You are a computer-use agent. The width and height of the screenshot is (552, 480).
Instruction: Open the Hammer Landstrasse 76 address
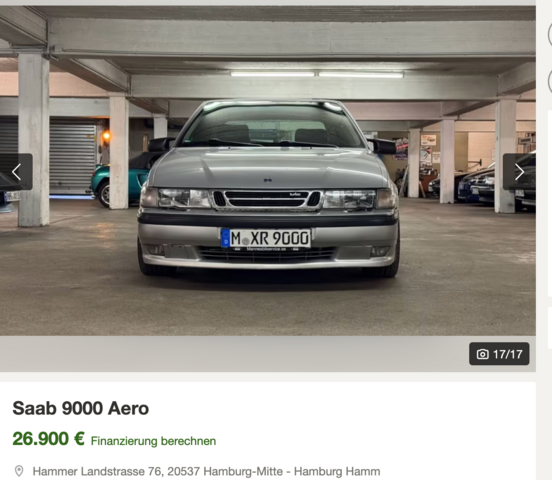[x=206, y=471]
